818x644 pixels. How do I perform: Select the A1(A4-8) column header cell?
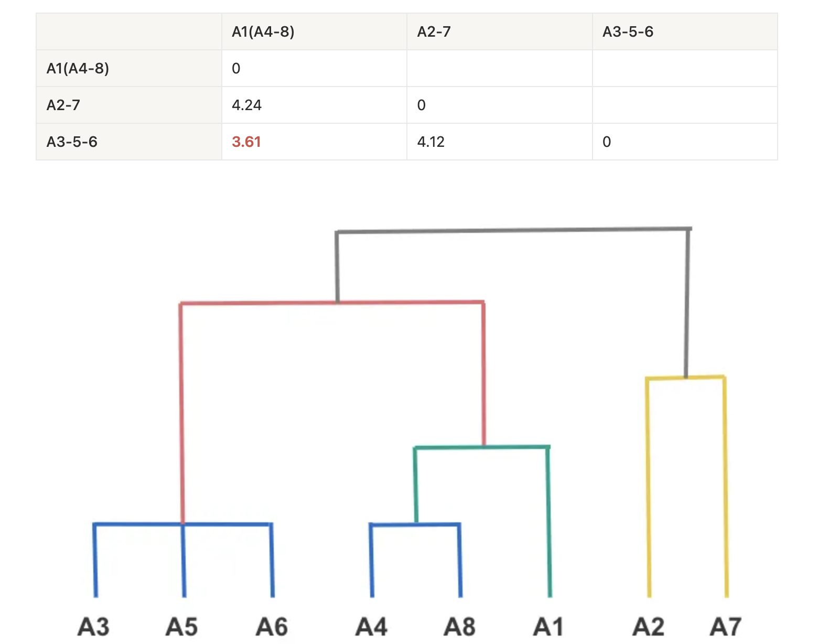[263, 32]
